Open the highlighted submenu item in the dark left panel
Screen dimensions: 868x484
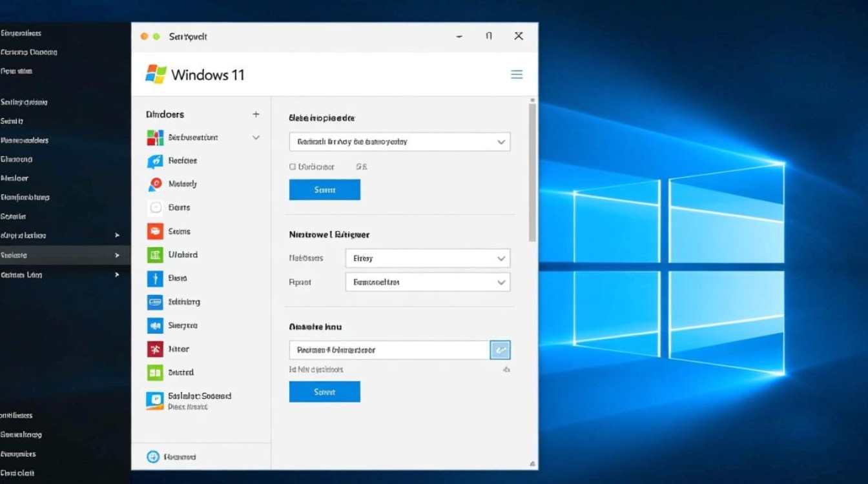61,255
